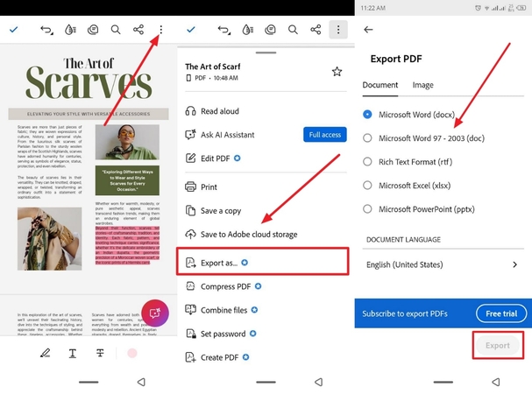This screenshot has width=532, height=394.
Task: Select Microsoft Excel (xlsx) option
Action: pos(408,186)
